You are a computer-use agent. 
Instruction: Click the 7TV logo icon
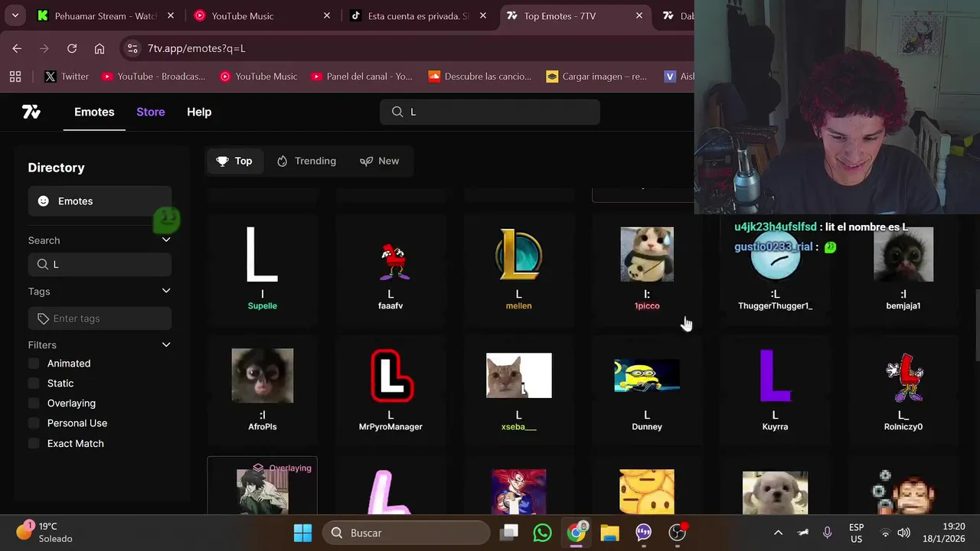click(x=31, y=112)
